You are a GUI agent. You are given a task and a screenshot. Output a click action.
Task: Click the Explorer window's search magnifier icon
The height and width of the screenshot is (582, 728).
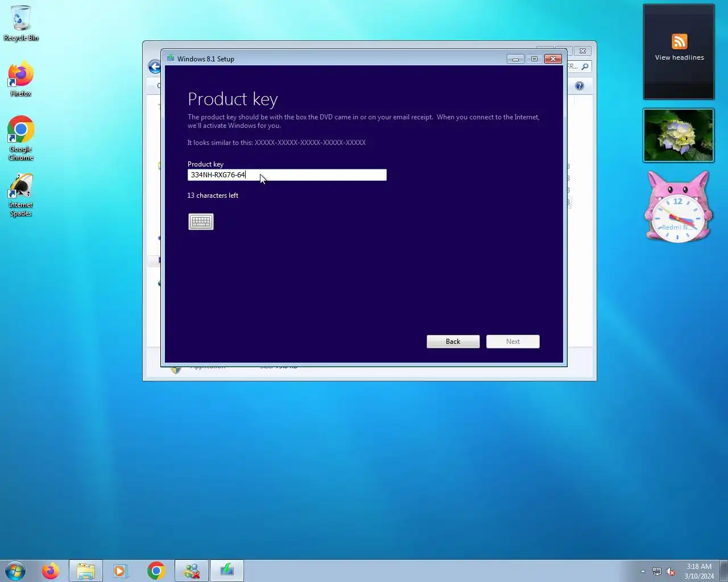585,66
